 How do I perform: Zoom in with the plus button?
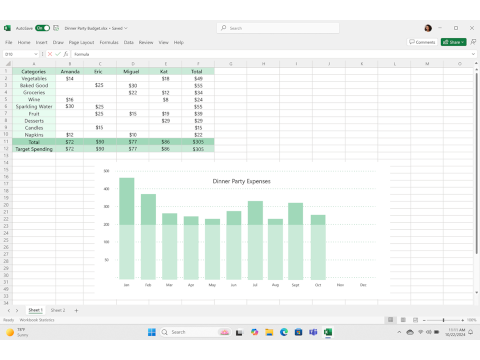point(462,320)
